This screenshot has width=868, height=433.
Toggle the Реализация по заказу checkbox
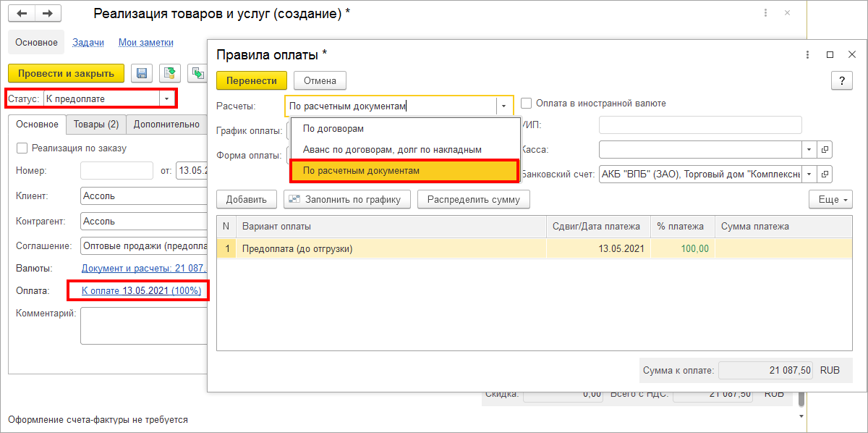click(22, 148)
